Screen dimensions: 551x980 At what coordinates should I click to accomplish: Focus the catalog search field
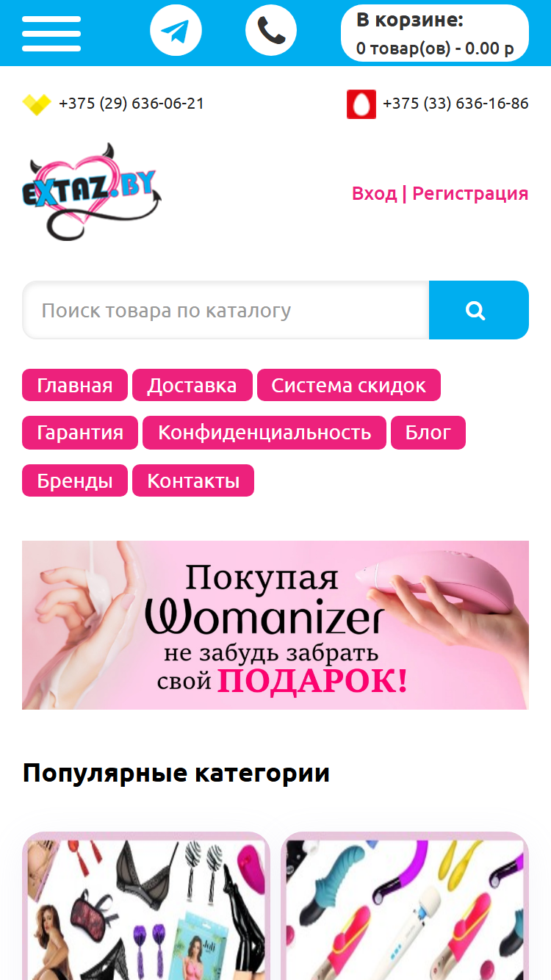[226, 310]
